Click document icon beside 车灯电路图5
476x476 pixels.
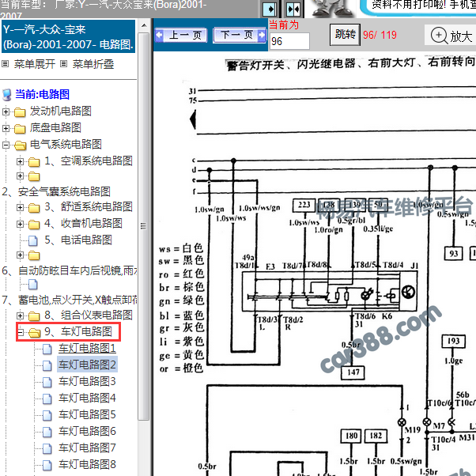pos(47,415)
